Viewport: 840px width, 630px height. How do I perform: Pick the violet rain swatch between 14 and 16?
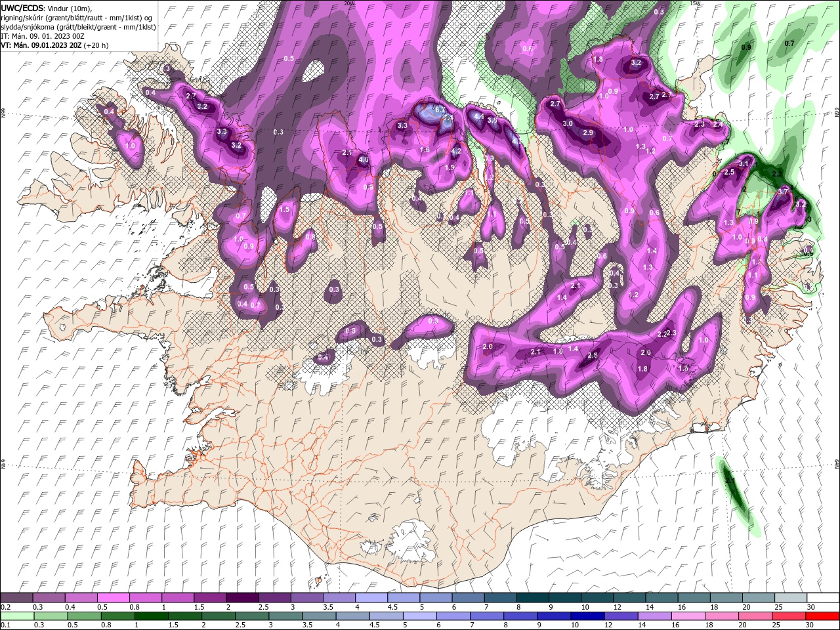655,616
